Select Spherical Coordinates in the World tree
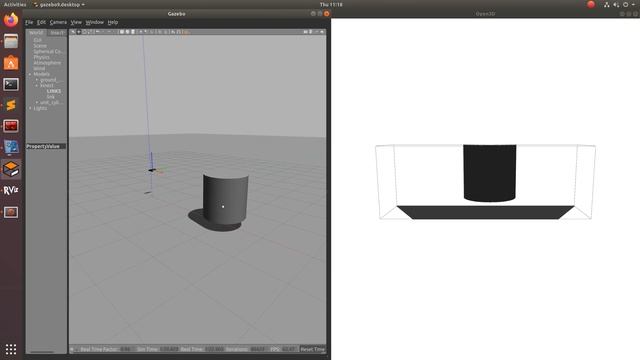The image size is (640, 360). pyautogui.click(x=48, y=51)
